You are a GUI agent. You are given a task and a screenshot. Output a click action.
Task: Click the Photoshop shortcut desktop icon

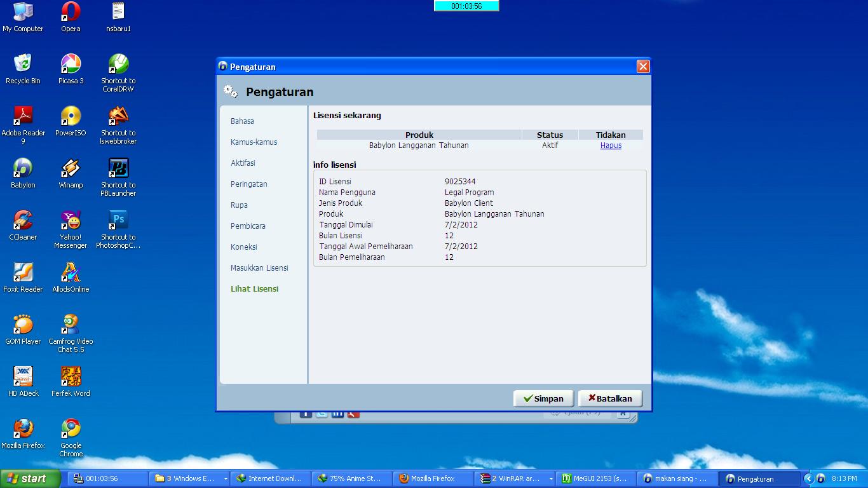coord(118,229)
